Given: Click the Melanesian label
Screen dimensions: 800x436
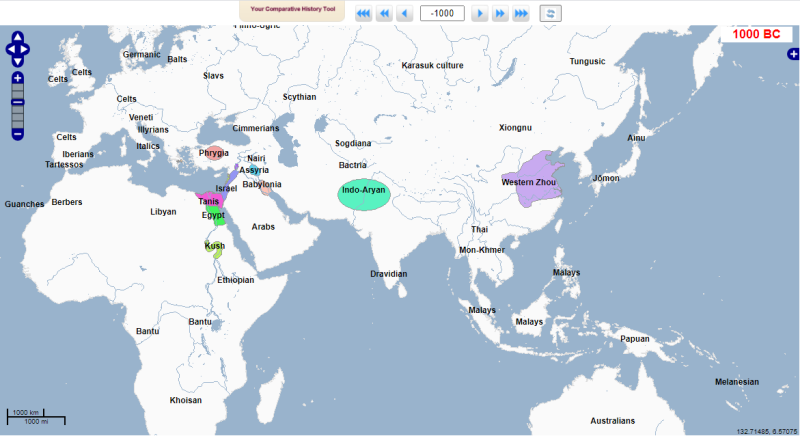Looking at the screenshot, I should [737, 381].
